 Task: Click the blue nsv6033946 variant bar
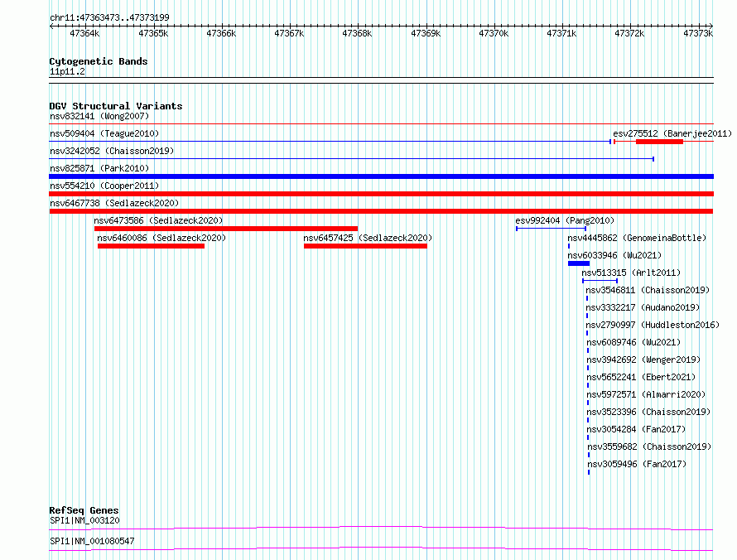579,263
